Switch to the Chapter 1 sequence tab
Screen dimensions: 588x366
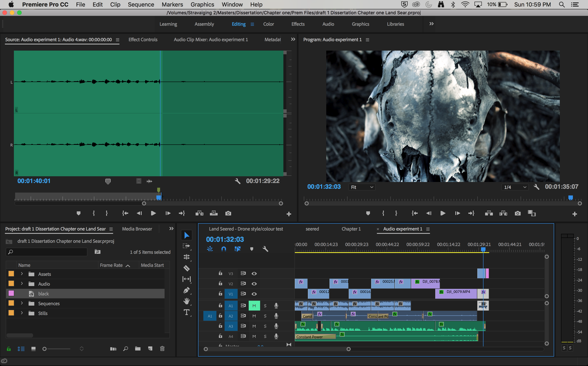(x=351, y=229)
